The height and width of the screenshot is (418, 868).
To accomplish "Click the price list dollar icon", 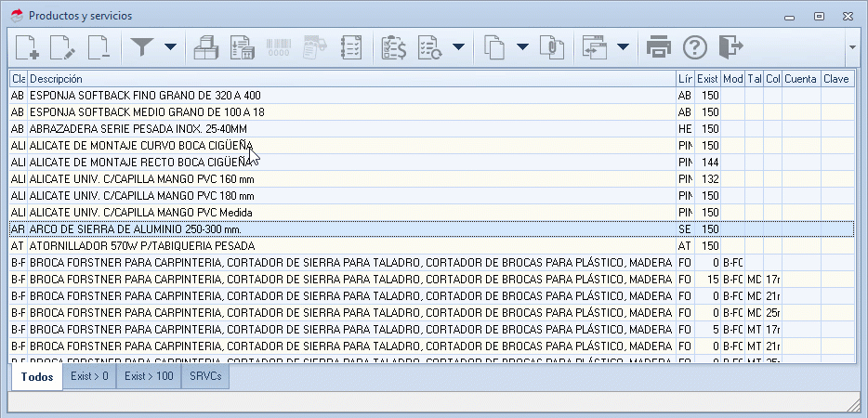I will 394,46.
